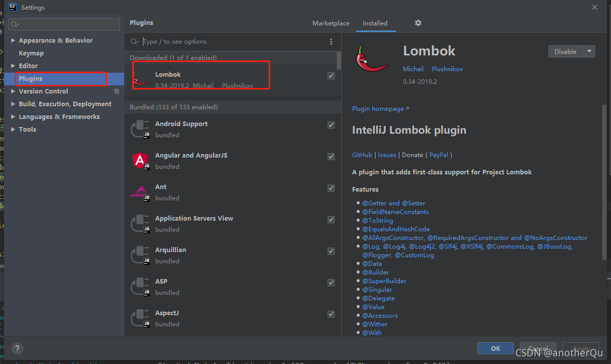Click the OK button
The height and width of the screenshot is (364, 611).
click(x=496, y=349)
